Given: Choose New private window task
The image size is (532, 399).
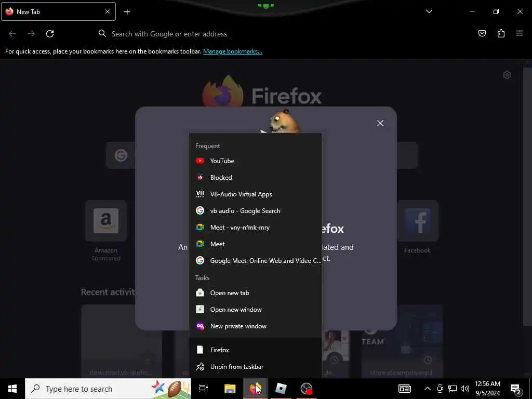Looking at the screenshot, I should point(255,326).
